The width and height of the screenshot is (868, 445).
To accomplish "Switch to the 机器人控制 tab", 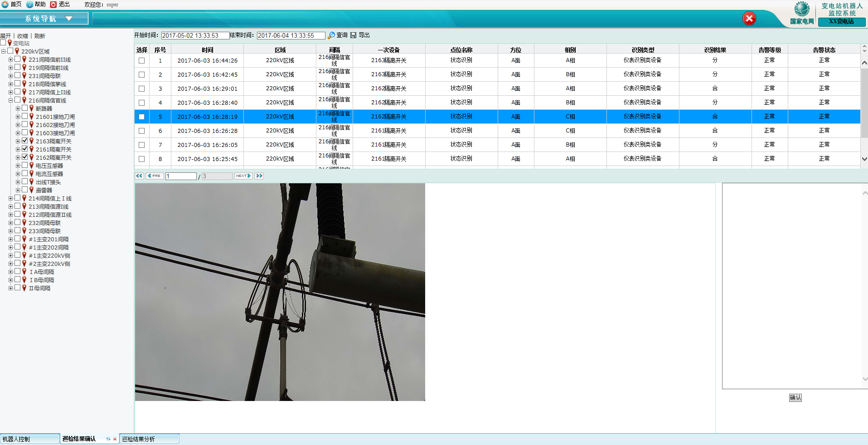I will pyautogui.click(x=30, y=439).
